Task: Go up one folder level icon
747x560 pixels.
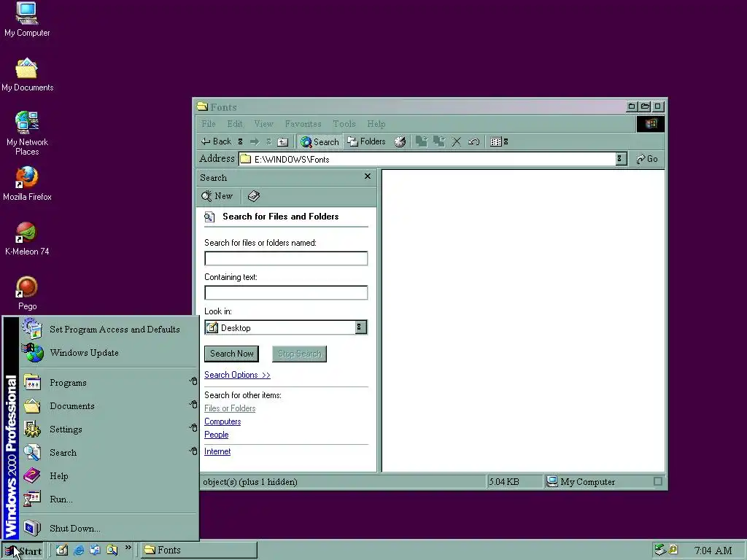Action: point(283,141)
